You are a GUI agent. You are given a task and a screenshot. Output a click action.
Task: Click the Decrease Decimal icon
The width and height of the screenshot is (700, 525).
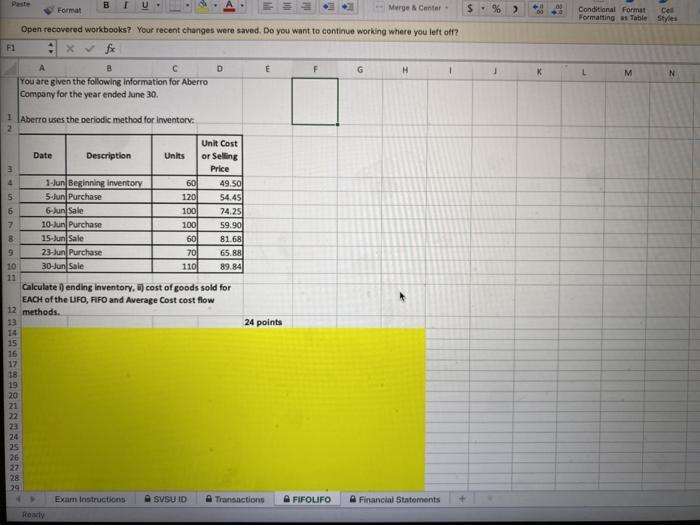pyautogui.click(x=557, y=9)
